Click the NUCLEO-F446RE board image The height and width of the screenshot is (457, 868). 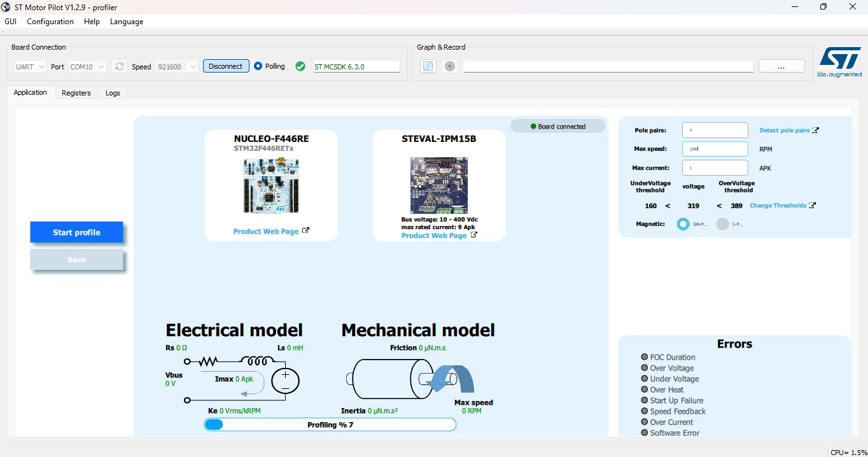pos(271,186)
